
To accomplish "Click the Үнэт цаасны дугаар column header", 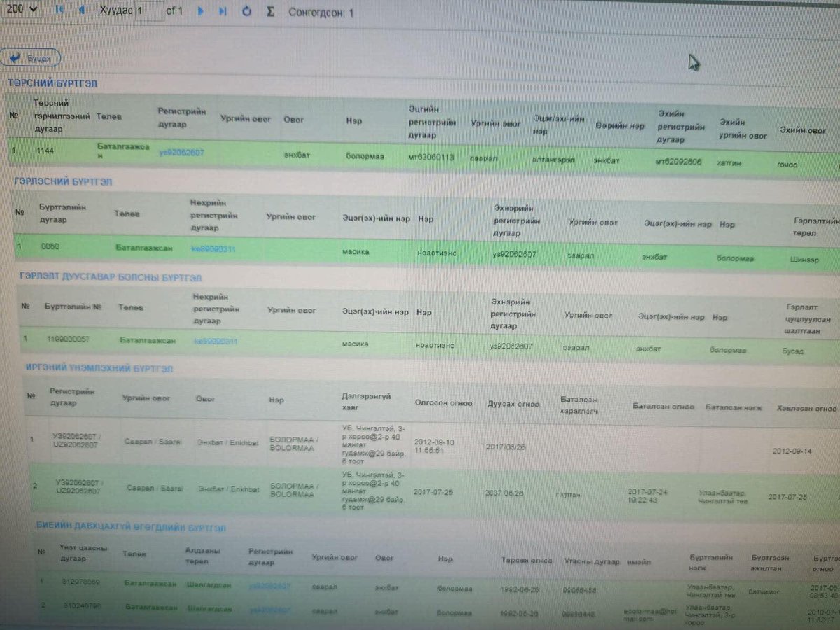I will tap(84, 553).
